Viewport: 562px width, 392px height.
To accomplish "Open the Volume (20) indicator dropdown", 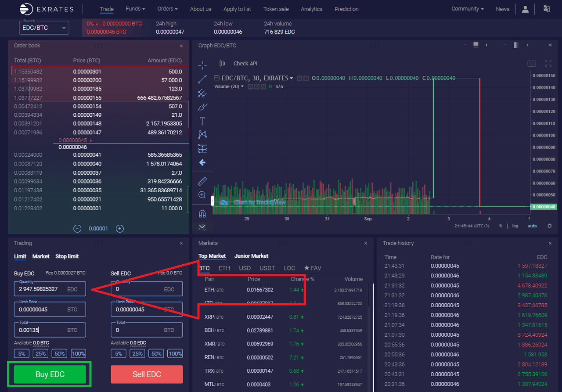I will [229, 86].
